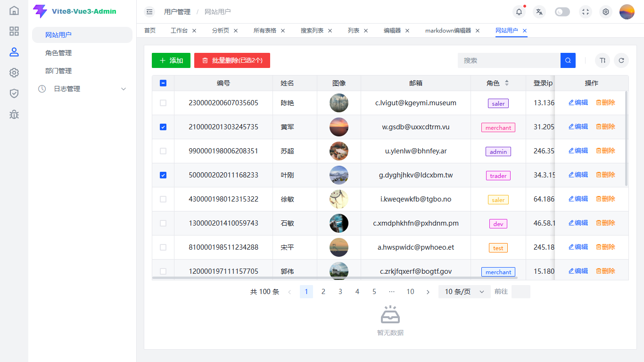Click the 搜索 input field
This screenshot has height=362, width=644.
(509, 60)
